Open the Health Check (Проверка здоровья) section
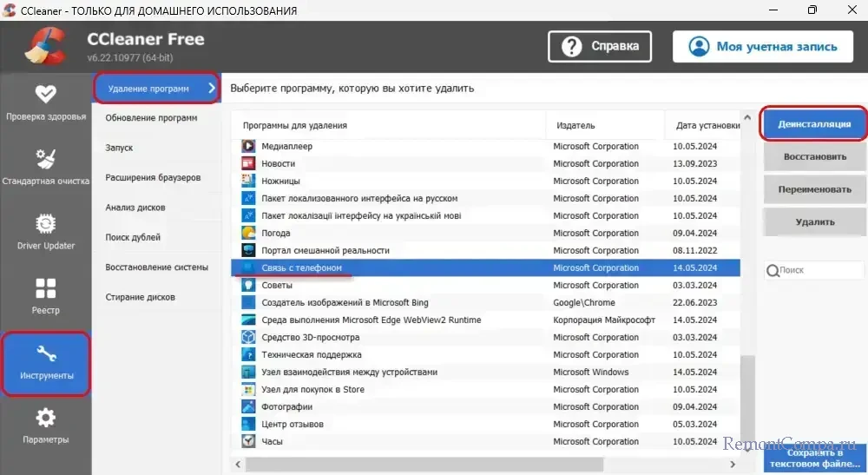868x475 pixels. pyautogui.click(x=45, y=102)
